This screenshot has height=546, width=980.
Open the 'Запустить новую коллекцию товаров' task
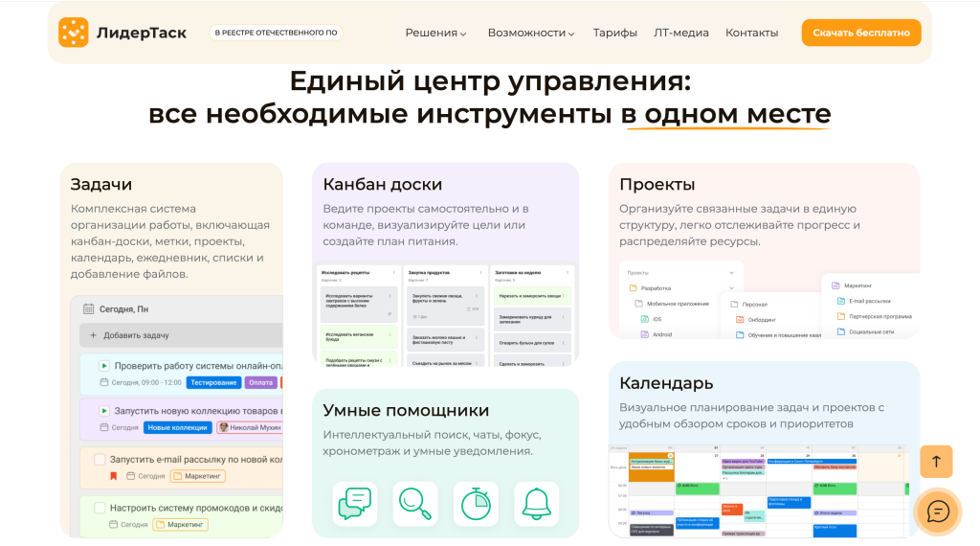pyautogui.click(x=198, y=411)
